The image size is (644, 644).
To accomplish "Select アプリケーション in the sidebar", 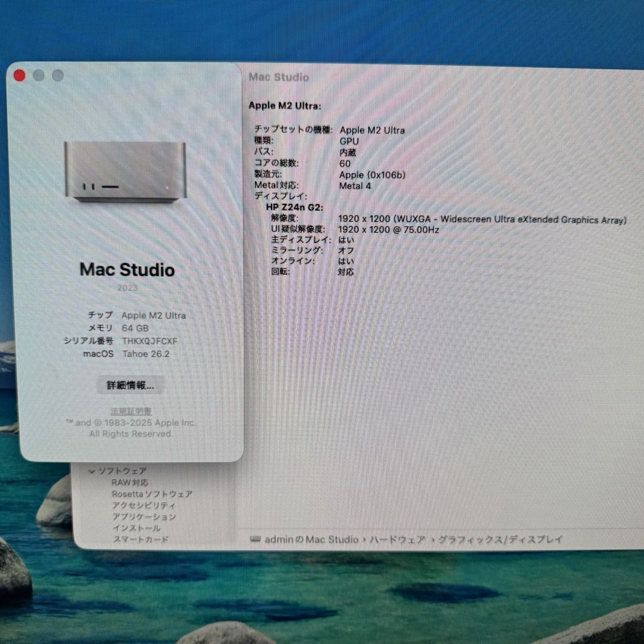I will coord(144,517).
